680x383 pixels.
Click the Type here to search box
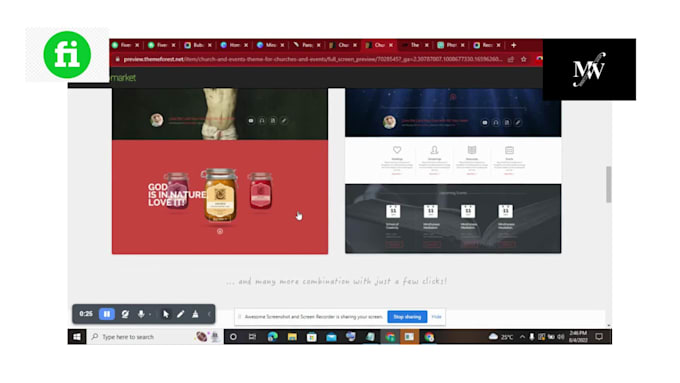click(154, 337)
